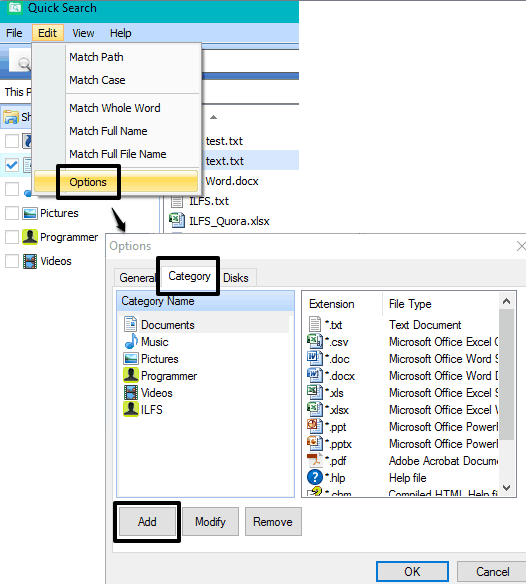Select the Music note category icon
The width and height of the screenshot is (526, 584).
[131, 341]
